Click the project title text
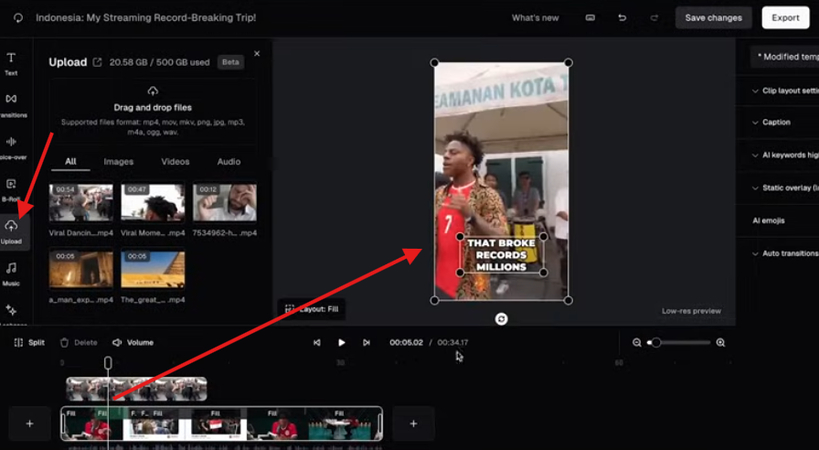The width and height of the screenshot is (819, 450). coord(146,18)
